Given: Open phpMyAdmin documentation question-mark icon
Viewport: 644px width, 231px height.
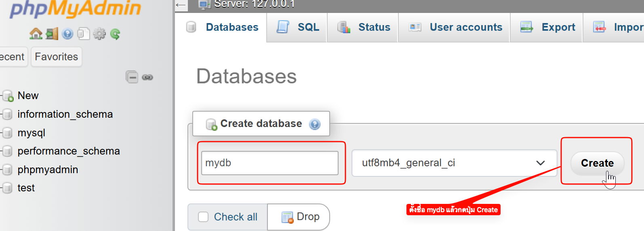Looking at the screenshot, I should coord(67,34).
